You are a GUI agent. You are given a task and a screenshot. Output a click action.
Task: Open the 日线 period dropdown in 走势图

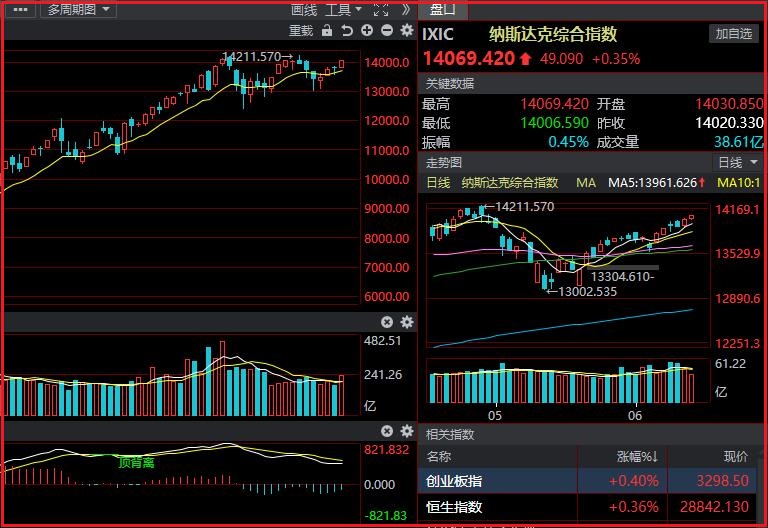(x=738, y=162)
